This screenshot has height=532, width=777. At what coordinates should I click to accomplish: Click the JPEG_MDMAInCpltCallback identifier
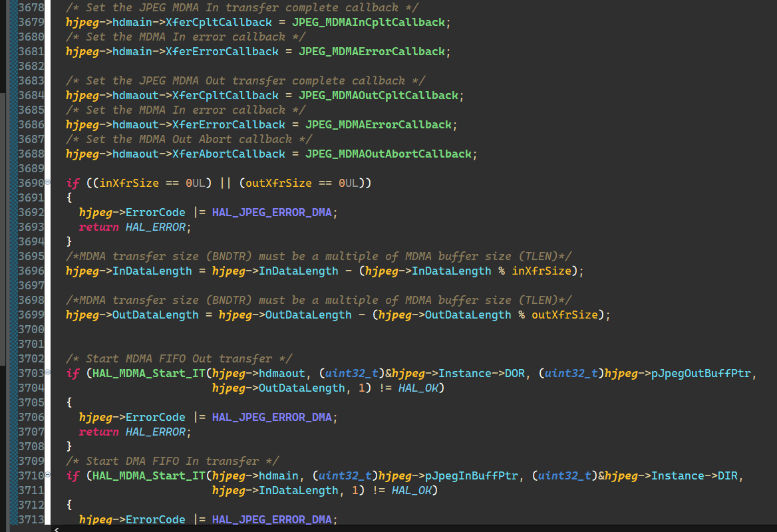pyautogui.click(x=368, y=23)
